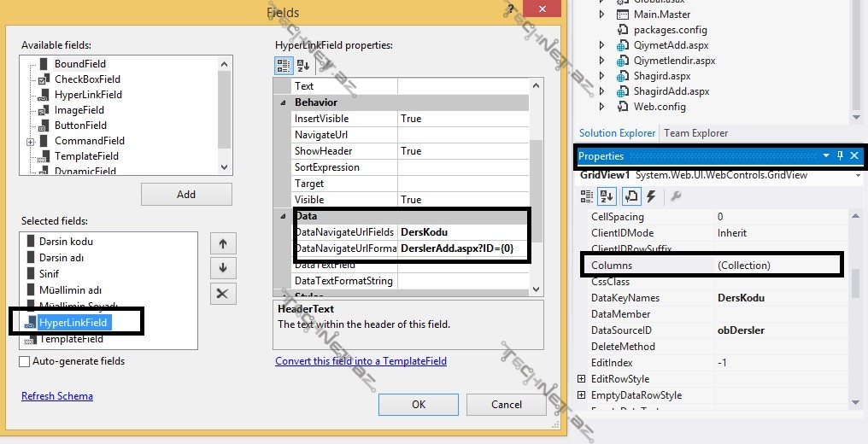Viewport: 868px width, 444px height.
Task: Show GridView events with the lightning icon
Action: click(651, 196)
